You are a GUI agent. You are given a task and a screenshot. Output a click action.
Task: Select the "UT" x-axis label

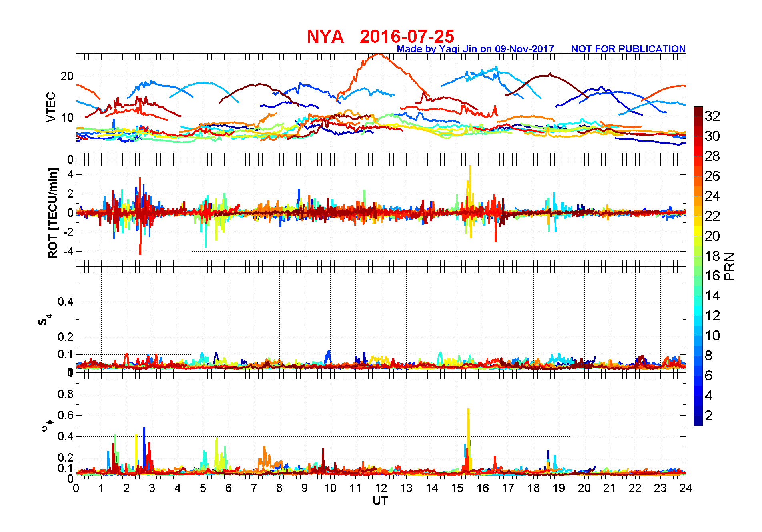click(380, 501)
